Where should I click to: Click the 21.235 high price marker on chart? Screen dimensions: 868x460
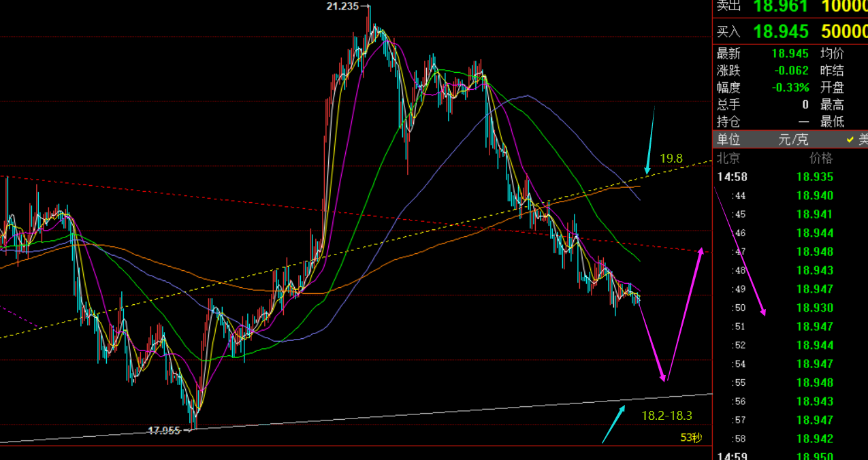343,6
